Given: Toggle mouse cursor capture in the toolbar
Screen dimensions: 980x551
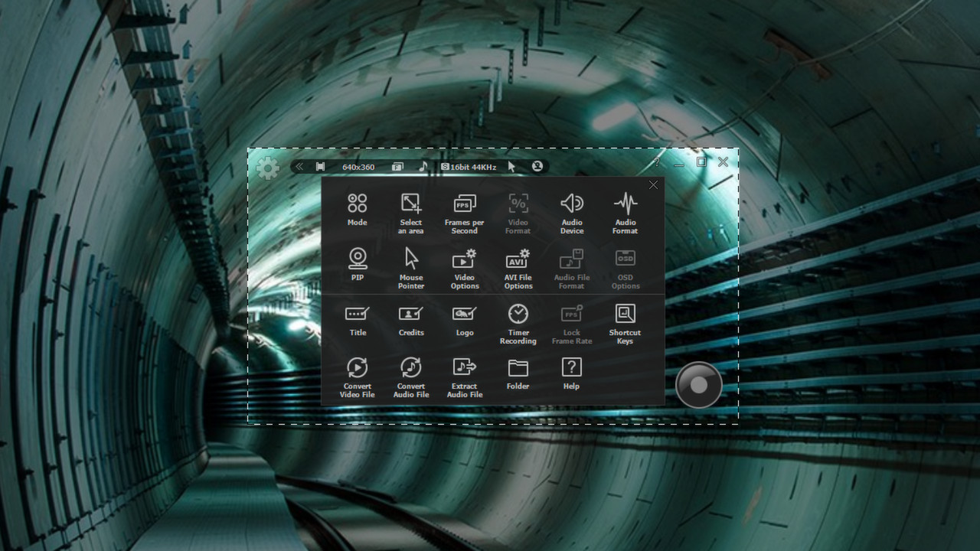Looking at the screenshot, I should pos(511,166).
